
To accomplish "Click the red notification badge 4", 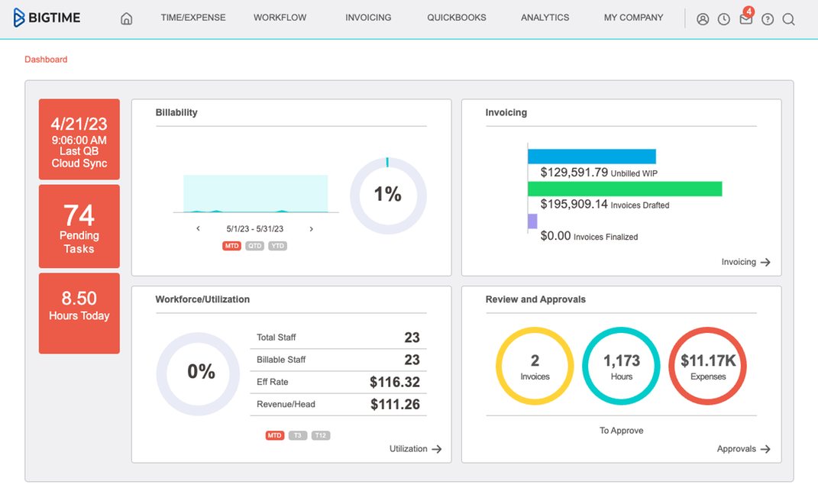I will (748, 11).
